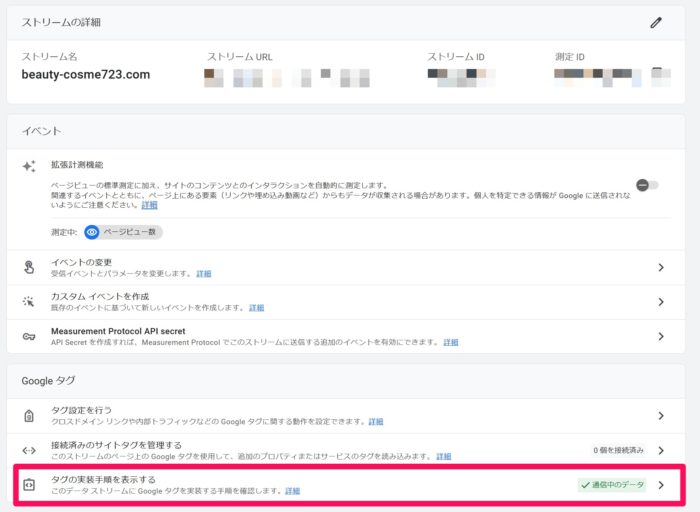Toggle the 拡張計測機能 switch
This screenshot has width=700, height=512.
tap(647, 185)
